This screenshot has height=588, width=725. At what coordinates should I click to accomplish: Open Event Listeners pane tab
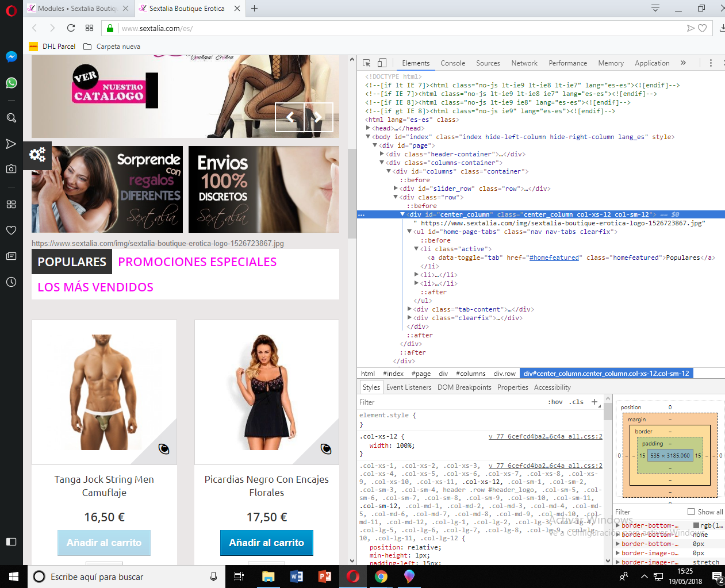pyautogui.click(x=409, y=387)
